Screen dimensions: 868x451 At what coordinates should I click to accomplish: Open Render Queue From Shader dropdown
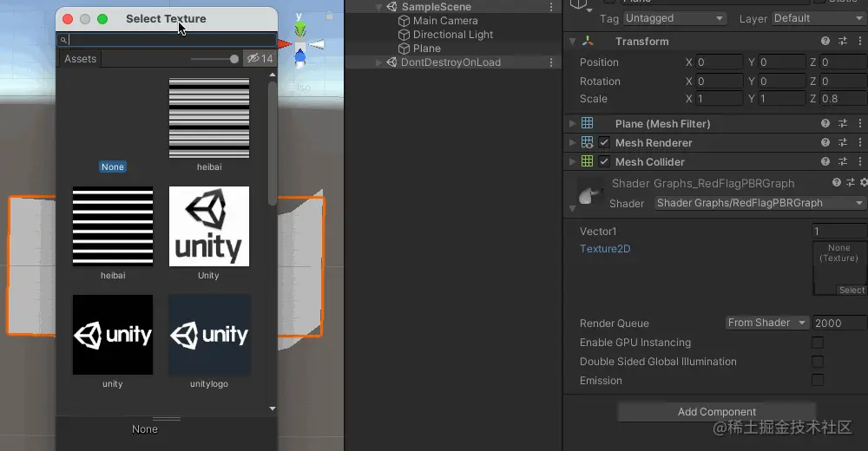coord(767,323)
